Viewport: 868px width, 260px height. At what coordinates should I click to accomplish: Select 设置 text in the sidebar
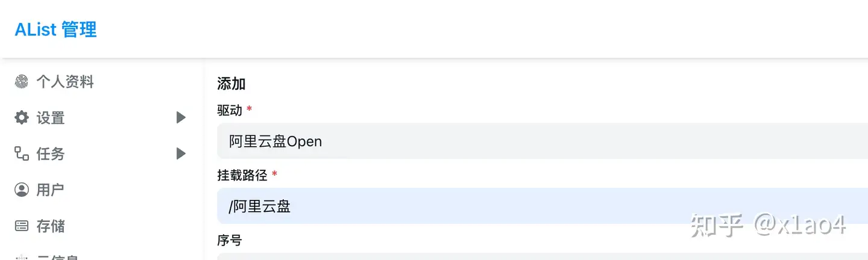click(x=51, y=118)
